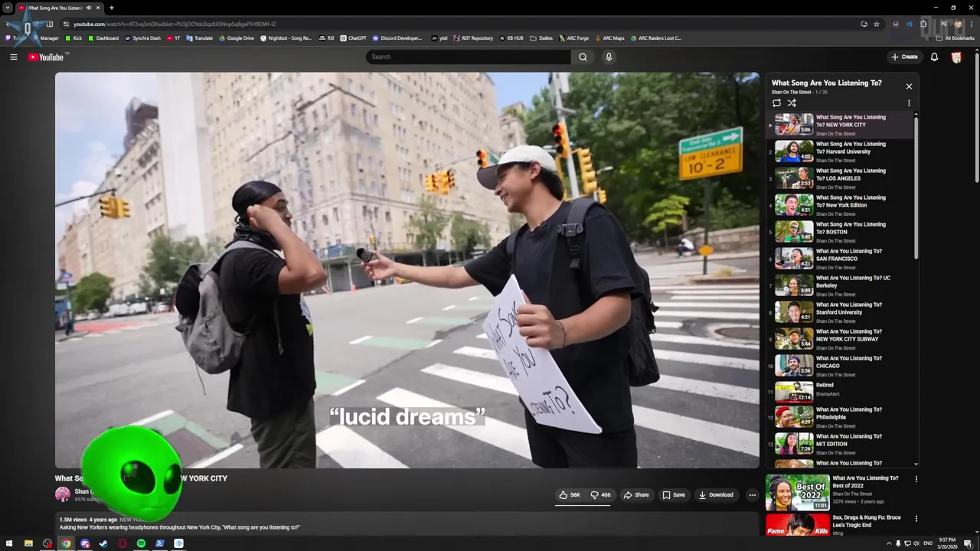Play 'To? NEW YORK CITY' playlist video
The image size is (980, 551).
(840, 125)
